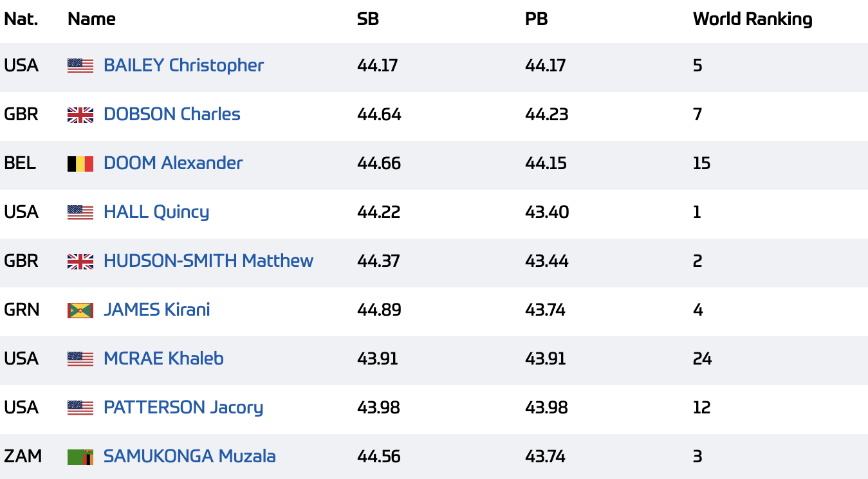The image size is (868, 479).
Task: Open BAILEY Christopher athlete profile
Action: point(183,66)
